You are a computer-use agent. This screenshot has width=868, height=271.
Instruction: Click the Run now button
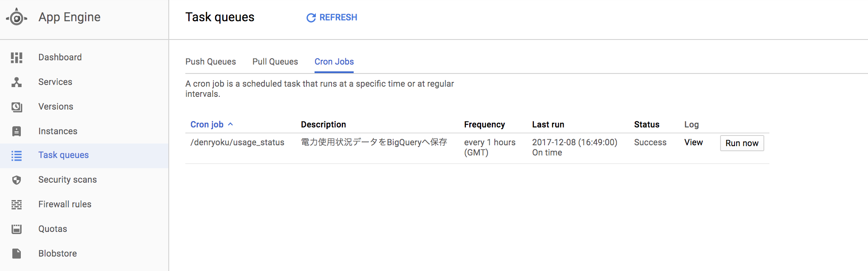742,143
